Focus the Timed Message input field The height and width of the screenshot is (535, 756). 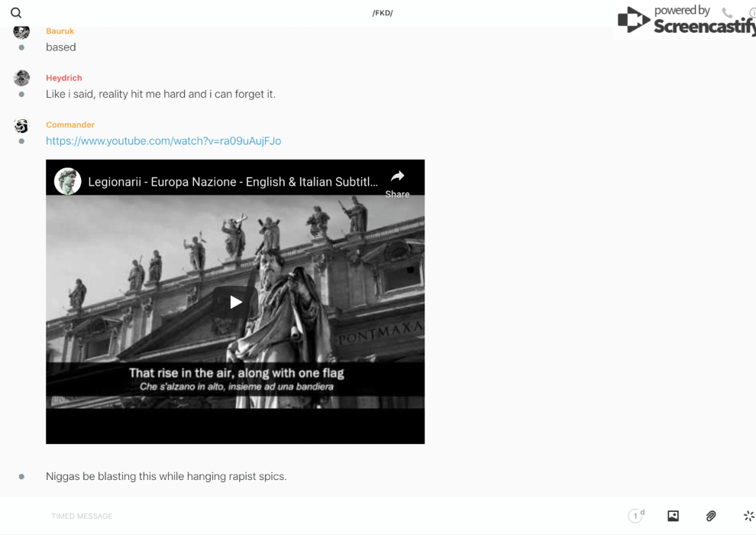(x=305, y=516)
